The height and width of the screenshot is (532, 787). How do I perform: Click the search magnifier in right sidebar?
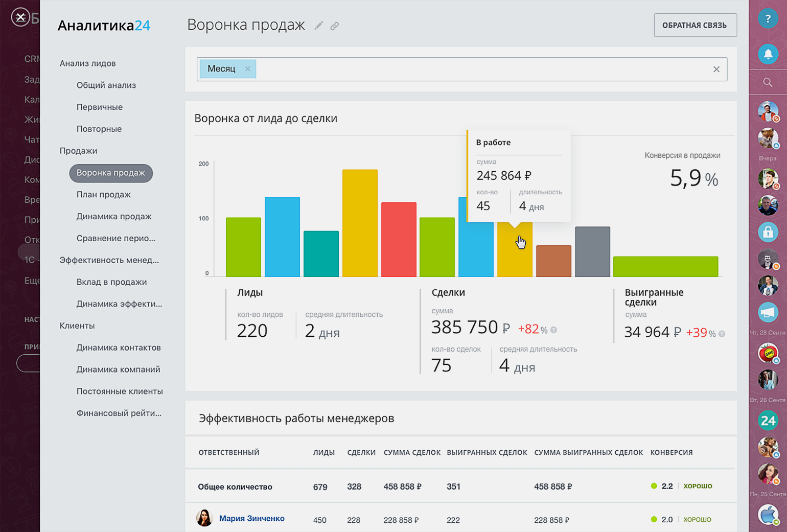pos(768,82)
